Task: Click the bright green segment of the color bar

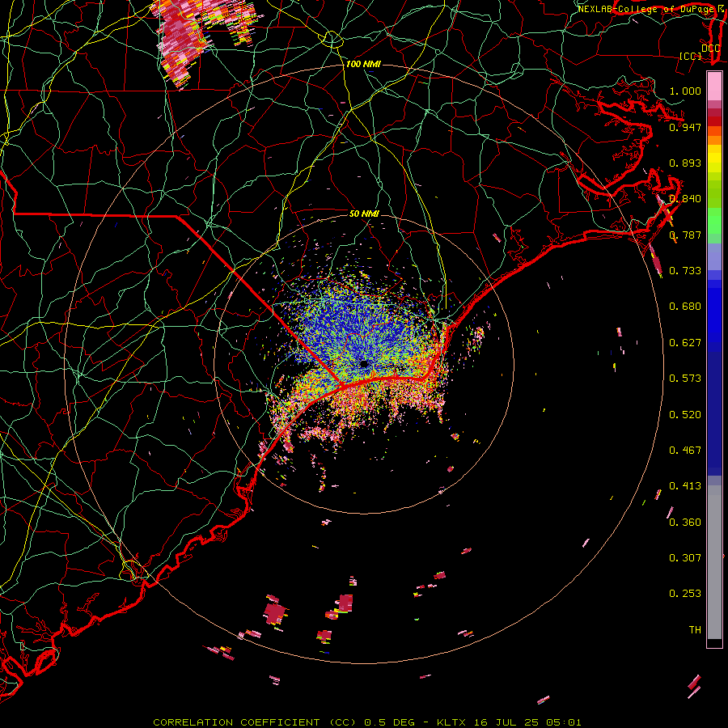Action: point(714,221)
